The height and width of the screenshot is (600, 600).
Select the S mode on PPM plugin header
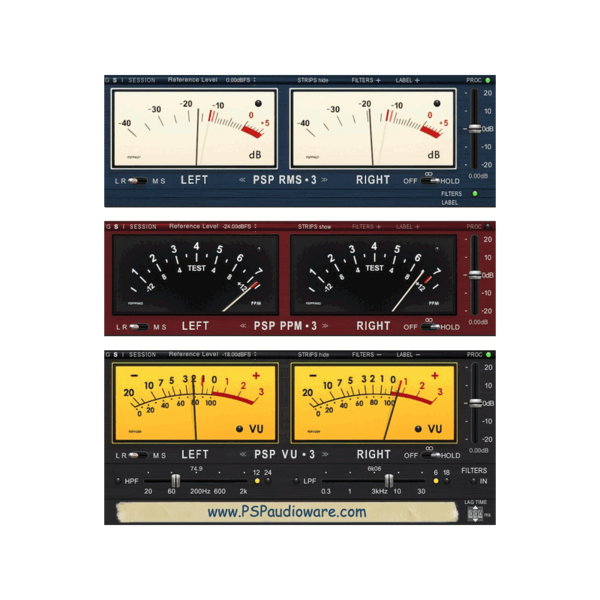116,227
